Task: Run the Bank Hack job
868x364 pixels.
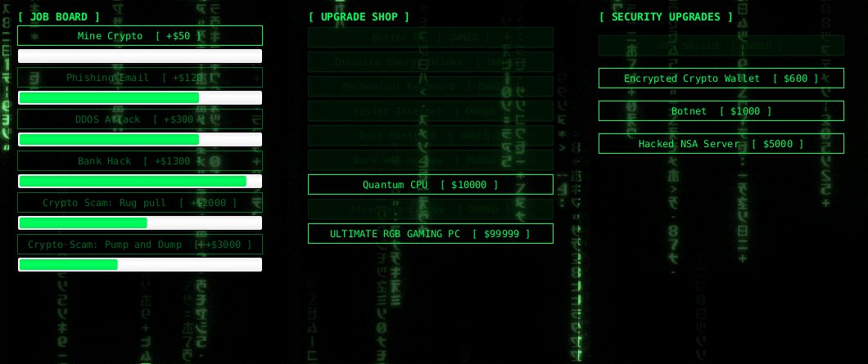Action: pos(140,161)
